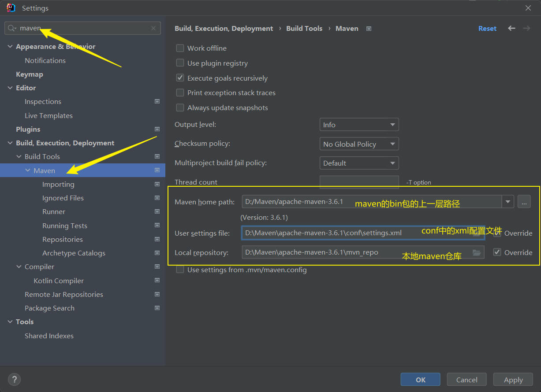541x392 pixels.
Task: Click the project-level marker beside Compiler
Action: click(157, 266)
